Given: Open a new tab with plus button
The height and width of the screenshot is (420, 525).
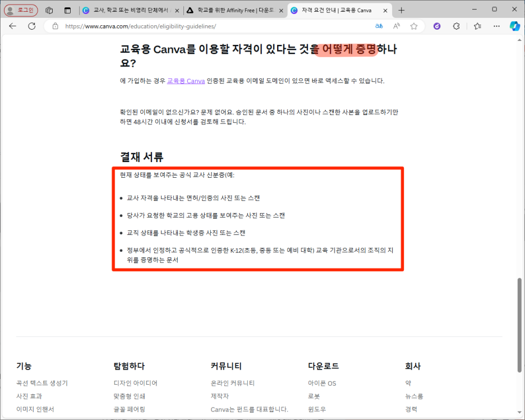Looking at the screenshot, I should pyautogui.click(x=402, y=11).
